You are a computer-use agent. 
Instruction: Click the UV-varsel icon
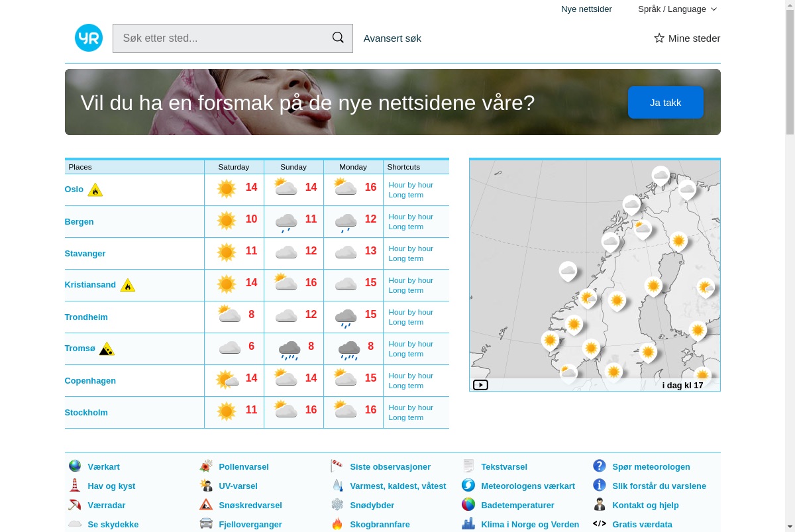(206, 486)
